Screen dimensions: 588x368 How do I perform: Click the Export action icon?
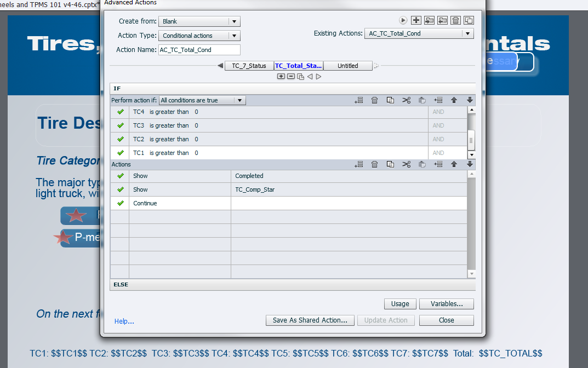(x=442, y=20)
